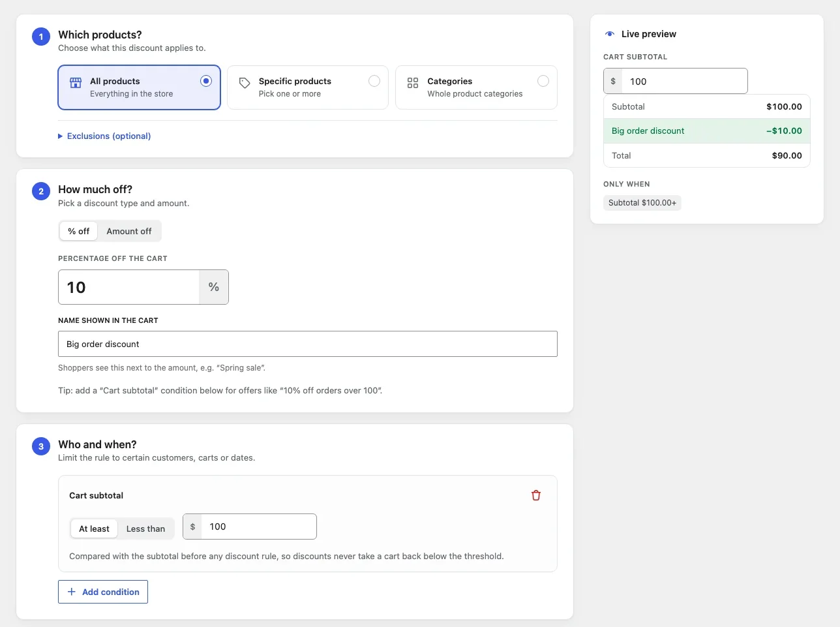
Task: Click the grid icon on Categories
Action: pyautogui.click(x=413, y=83)
